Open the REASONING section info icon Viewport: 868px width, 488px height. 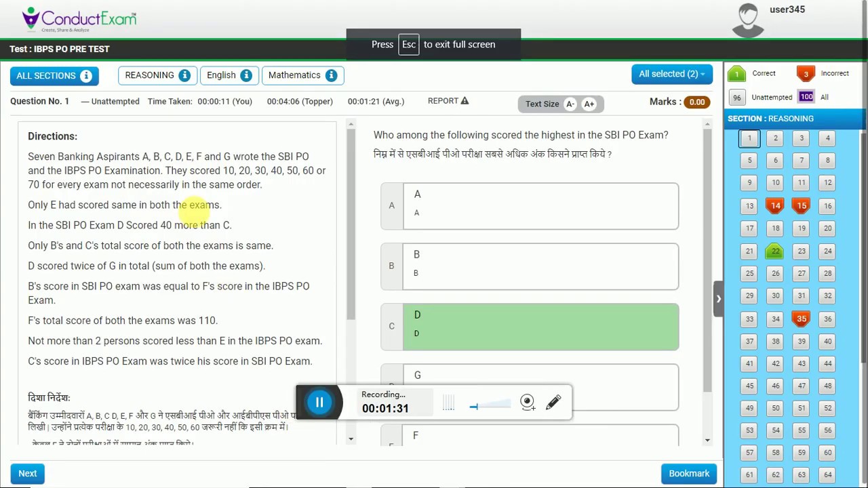[x=184, y=75]
